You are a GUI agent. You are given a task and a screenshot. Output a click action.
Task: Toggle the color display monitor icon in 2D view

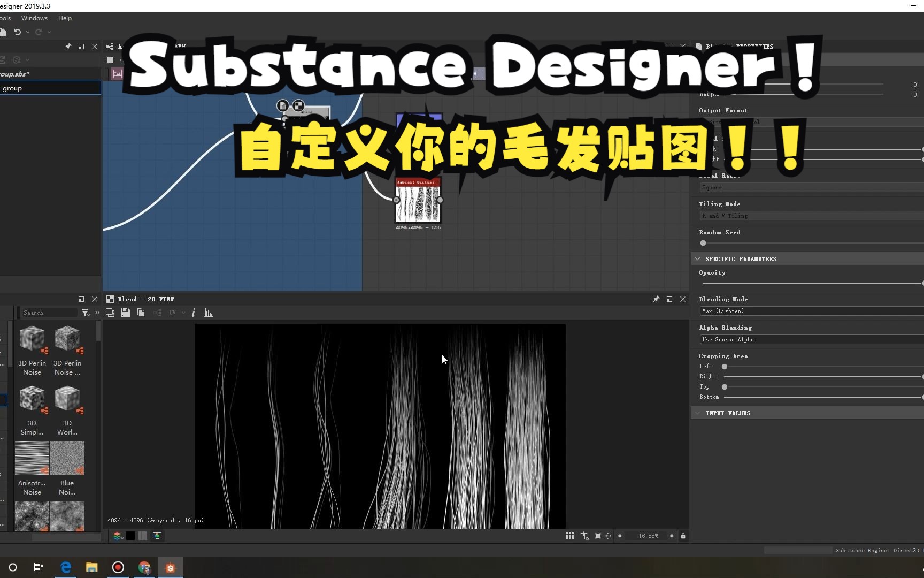tap(157, 536)
